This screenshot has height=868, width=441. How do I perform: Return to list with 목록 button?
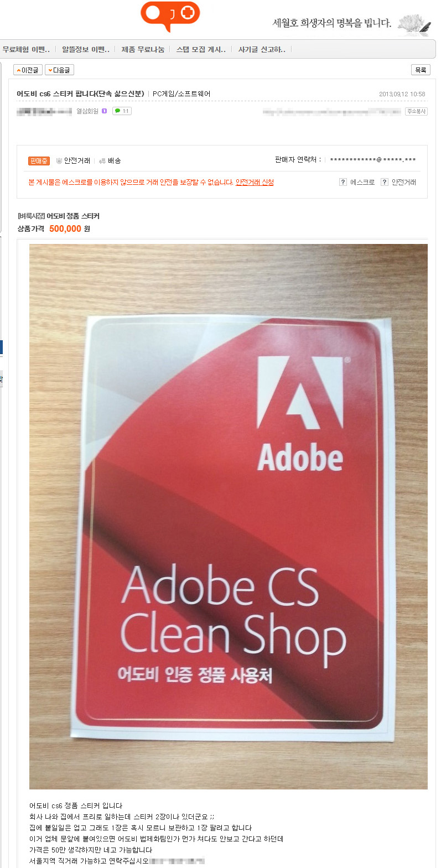pos(421,70)
